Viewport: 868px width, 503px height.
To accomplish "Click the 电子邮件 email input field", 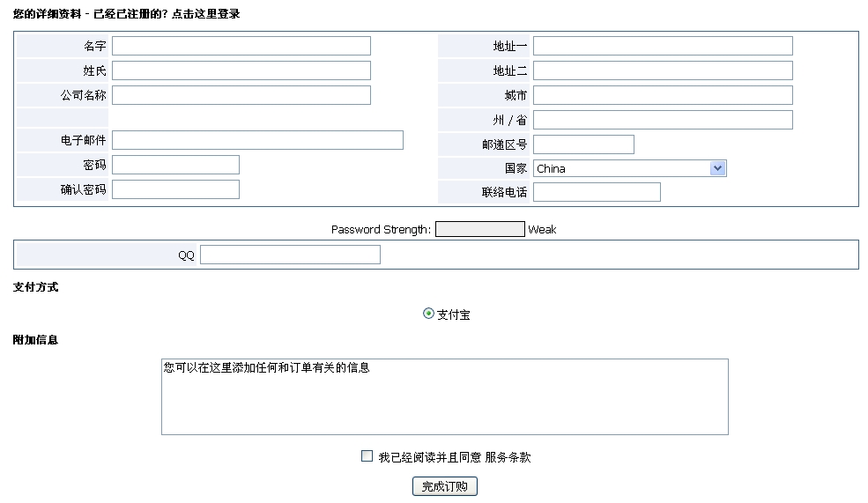I will point(257,140).
